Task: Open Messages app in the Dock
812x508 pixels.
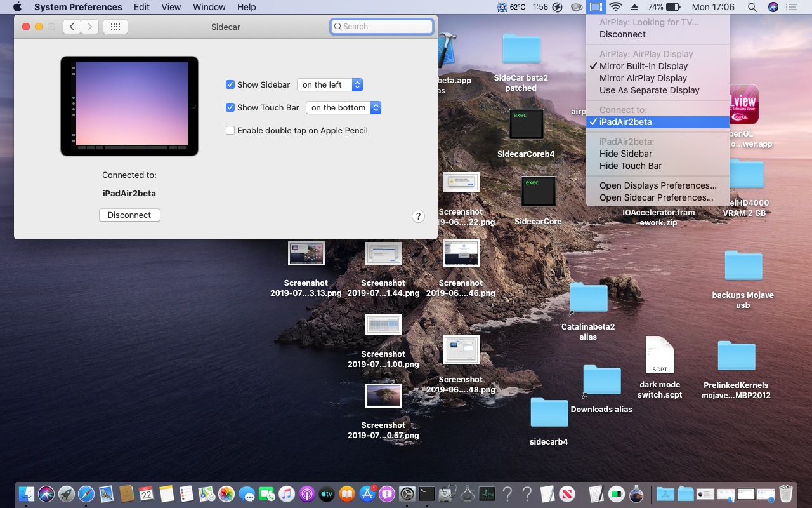Action: tap(247, 493)
